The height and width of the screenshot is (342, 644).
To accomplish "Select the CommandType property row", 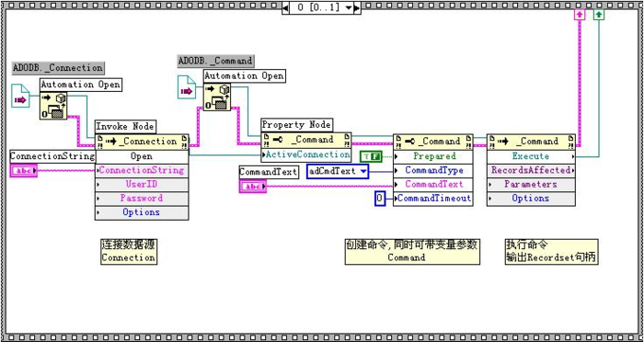I will click(433, 170).
